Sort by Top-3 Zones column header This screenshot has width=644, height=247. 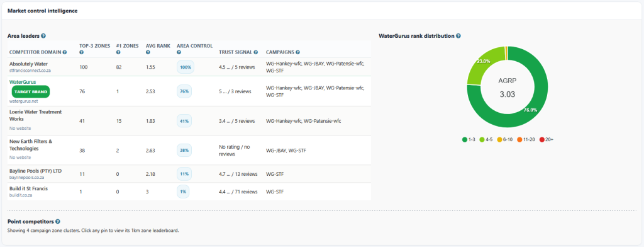click(95, 46)
